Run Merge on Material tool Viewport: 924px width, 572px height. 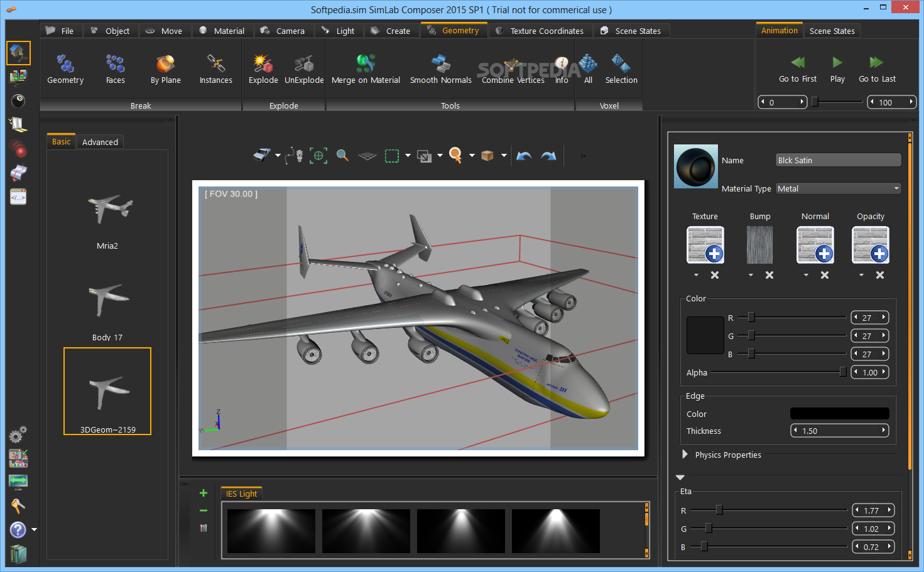point(366,69)
